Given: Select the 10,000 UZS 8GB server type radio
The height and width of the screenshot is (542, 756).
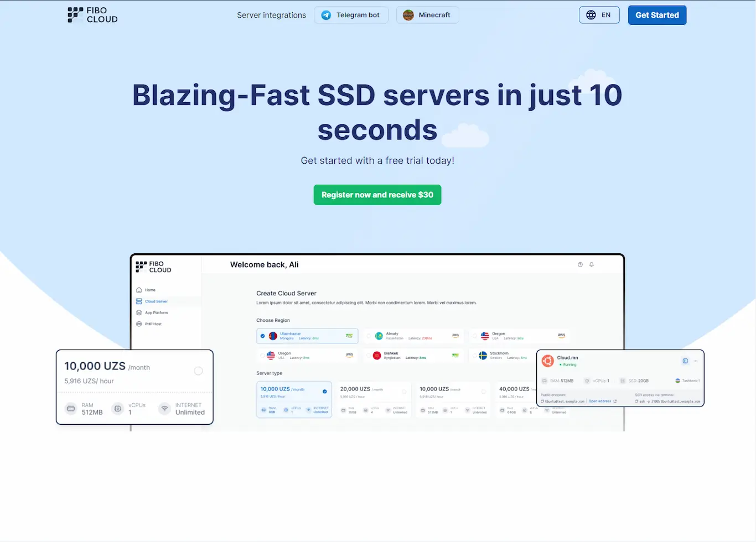Looking at the screenshot, I should (x=325, y=391).
